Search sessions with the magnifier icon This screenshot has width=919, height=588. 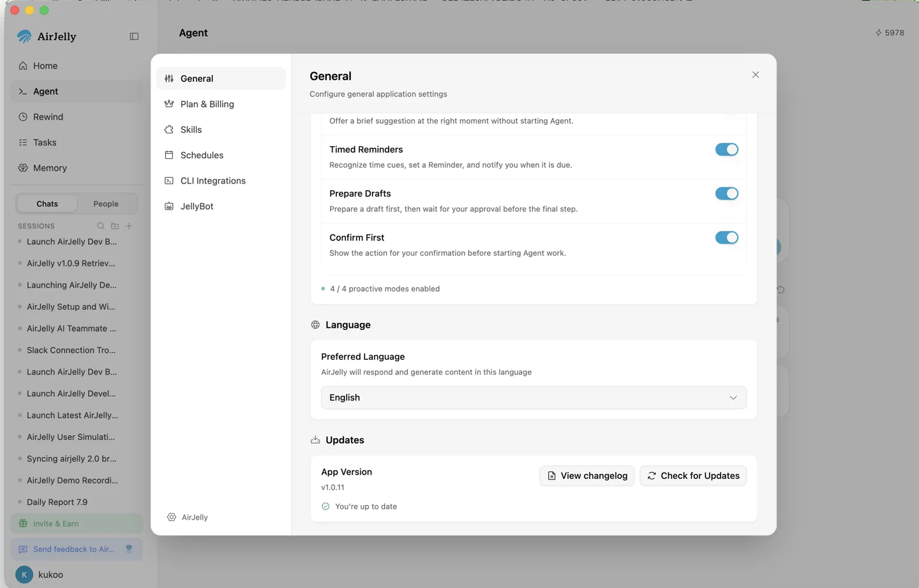(101, 226)
